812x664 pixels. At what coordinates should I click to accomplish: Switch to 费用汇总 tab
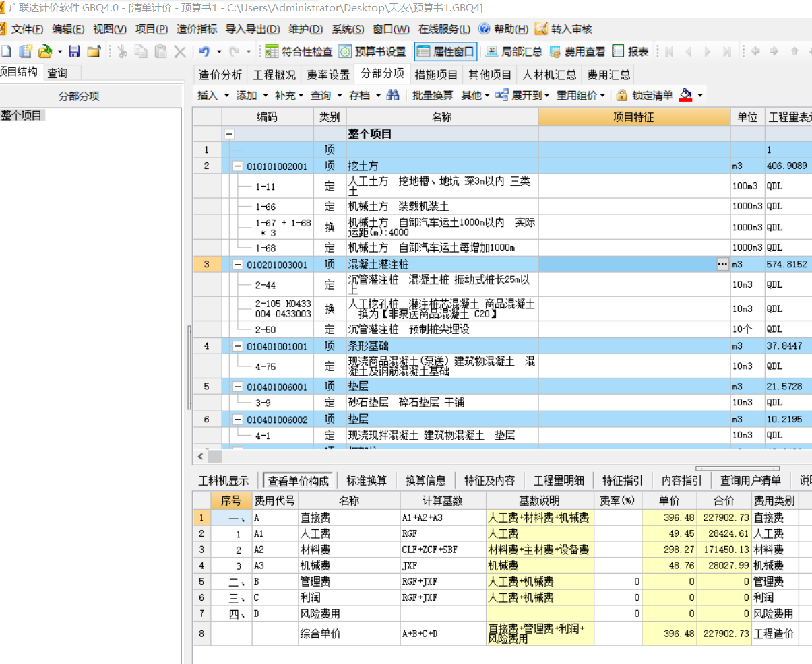608,75
